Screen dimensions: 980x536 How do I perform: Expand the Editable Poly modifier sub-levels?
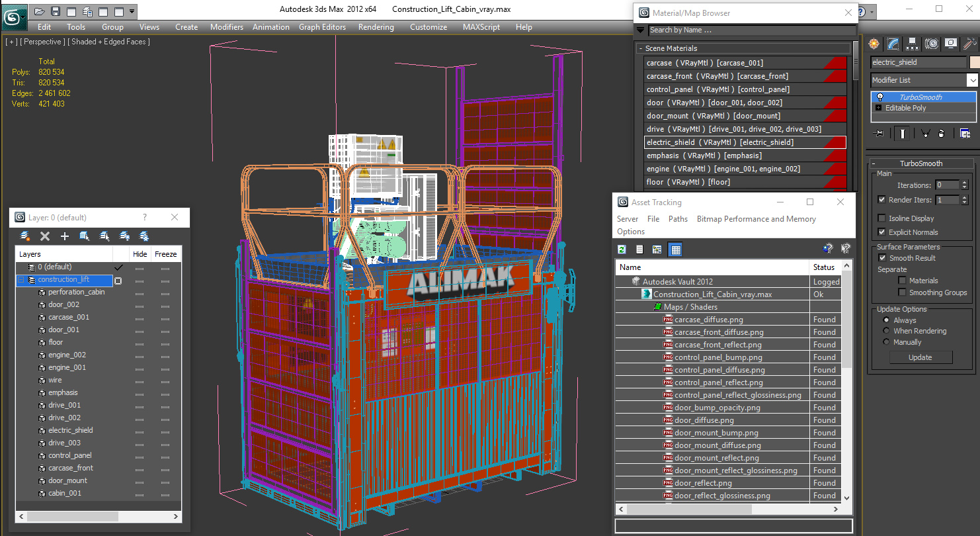pyautogui.click(x=878, y=108)
